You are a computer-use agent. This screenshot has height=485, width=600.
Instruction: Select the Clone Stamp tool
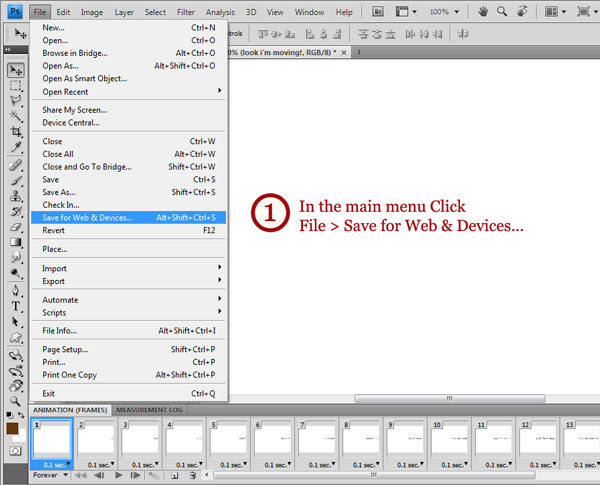pyautogui.click(x=16, y=196)
